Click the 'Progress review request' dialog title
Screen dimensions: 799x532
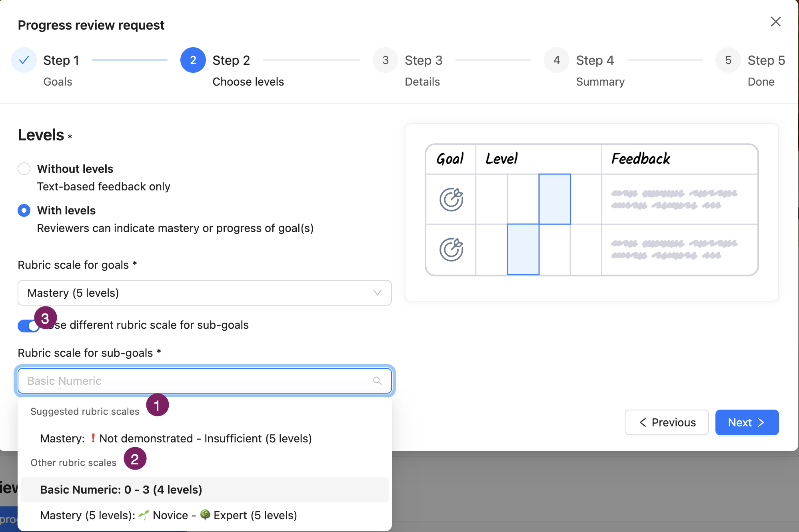pyautogui.click(x=91, y=25)
